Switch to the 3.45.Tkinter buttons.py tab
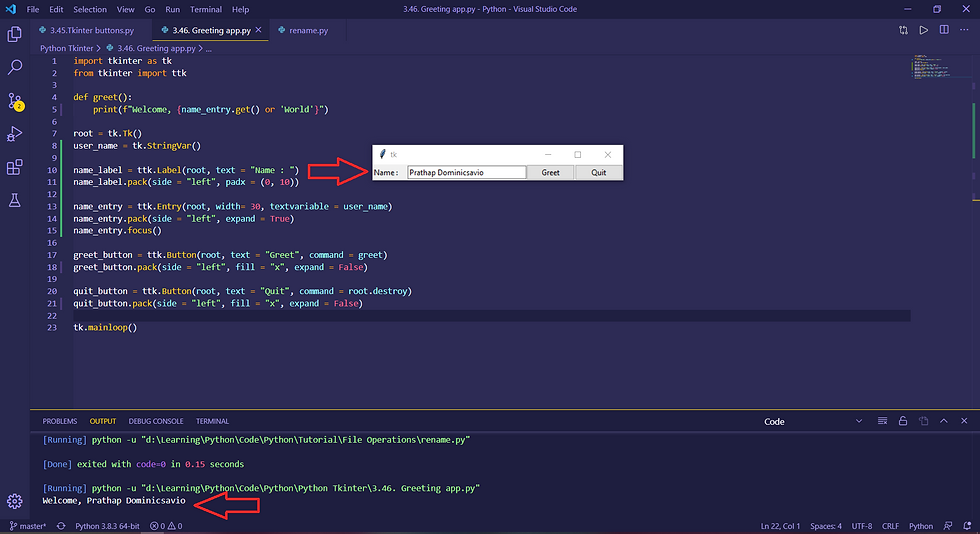Screen dimensions: 980x534 coord(91,30)
